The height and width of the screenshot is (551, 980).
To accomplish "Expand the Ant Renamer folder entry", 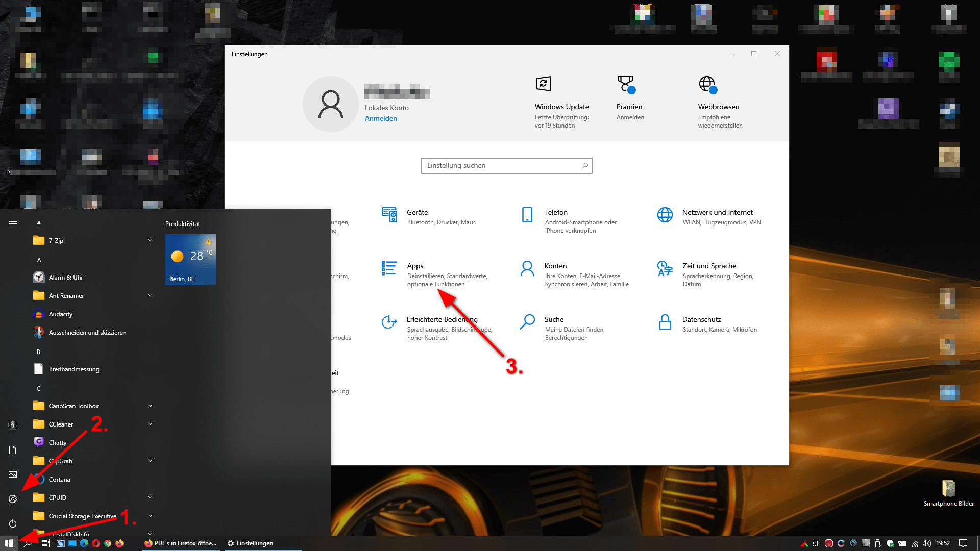I will (150, 295).
